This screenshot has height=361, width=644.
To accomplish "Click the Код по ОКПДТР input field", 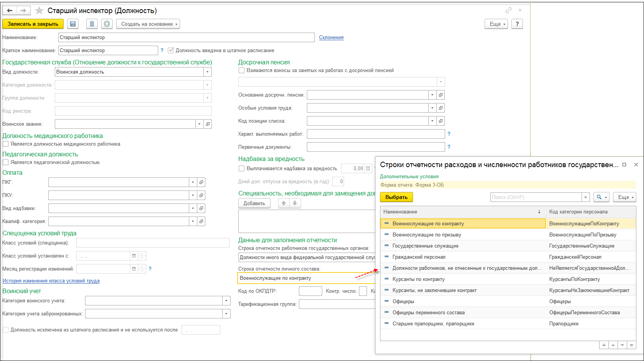I will click(310, 291).
